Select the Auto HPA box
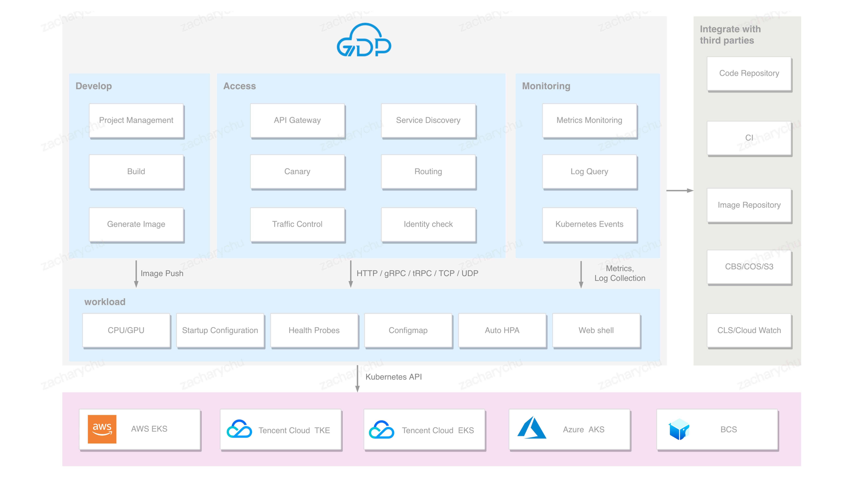The height and width of the screenshot is (488, 868). (x=502, y=330)
